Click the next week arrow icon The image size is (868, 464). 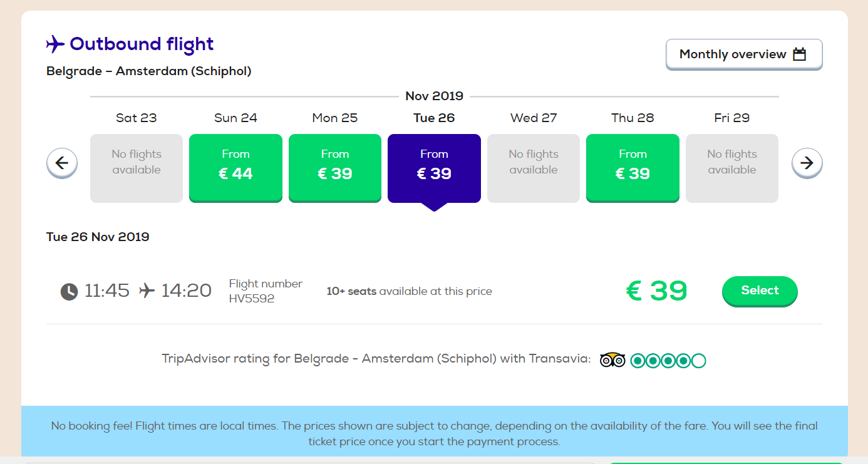point(807,163)
